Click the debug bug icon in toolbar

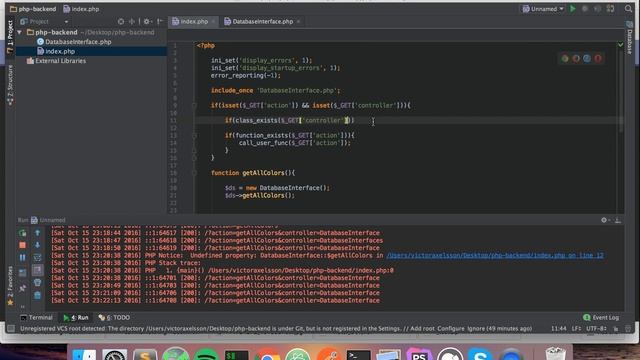point(585,9)
